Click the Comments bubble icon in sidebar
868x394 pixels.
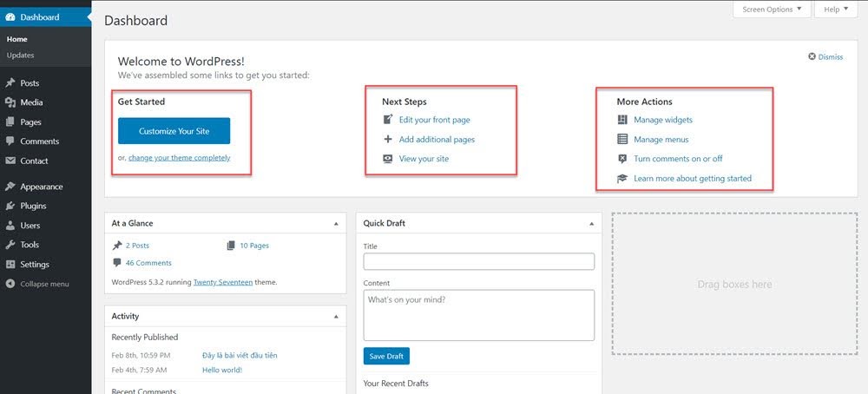coord(10,141)
